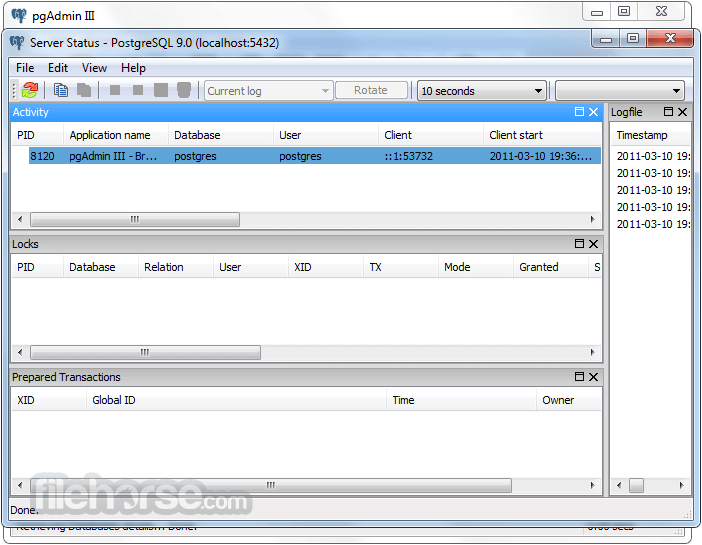This screenshot has width=702, height=545.
Task: Click the Client column header in Activity
Action: pyautogui.click(x=431, y=135)
